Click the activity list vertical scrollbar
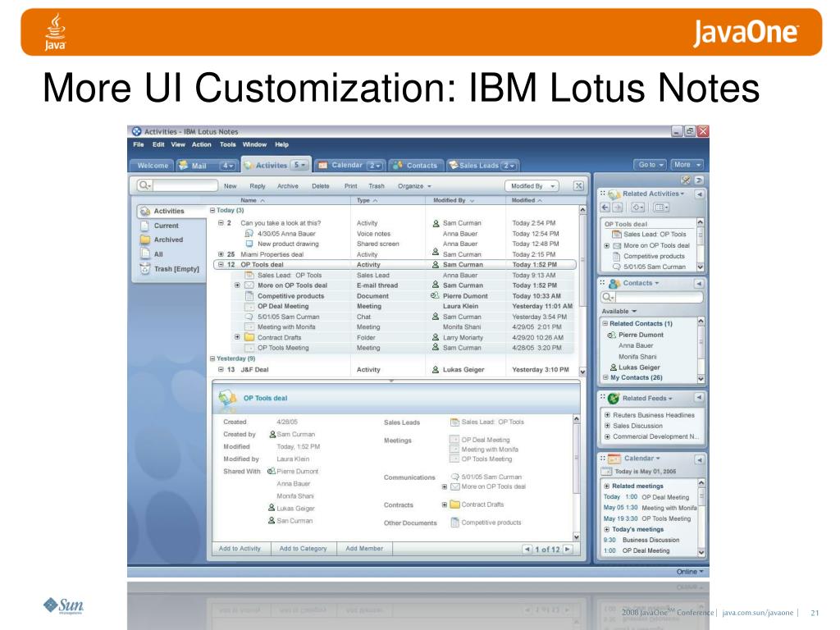This screenshot has width=840, height=630. click(582, 290)
